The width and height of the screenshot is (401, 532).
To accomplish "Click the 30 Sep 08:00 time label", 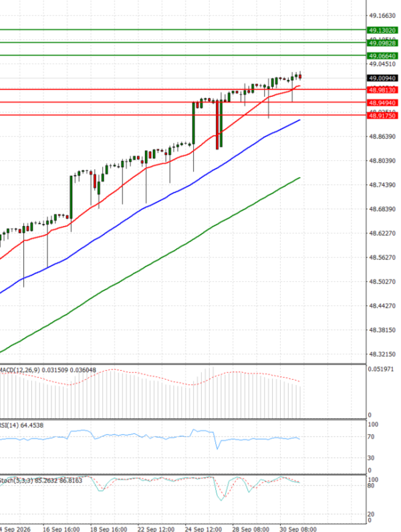I will pyautogui.click(x=298, y=529).
